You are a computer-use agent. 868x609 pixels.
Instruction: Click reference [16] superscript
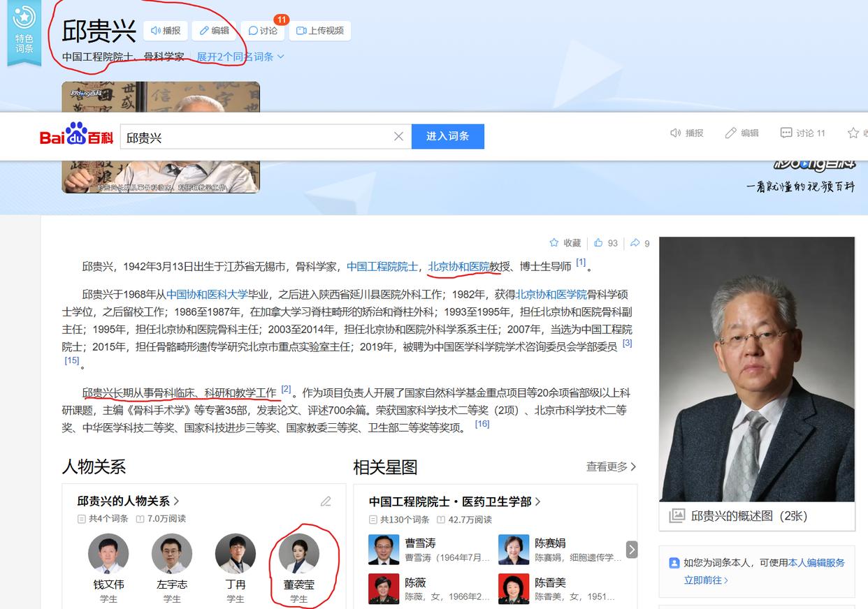tap(482, 424)
